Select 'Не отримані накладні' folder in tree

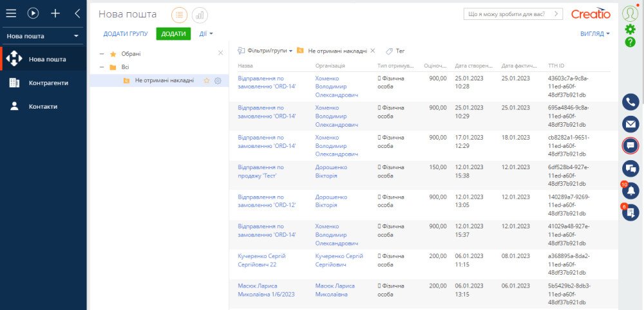point(164,80)
